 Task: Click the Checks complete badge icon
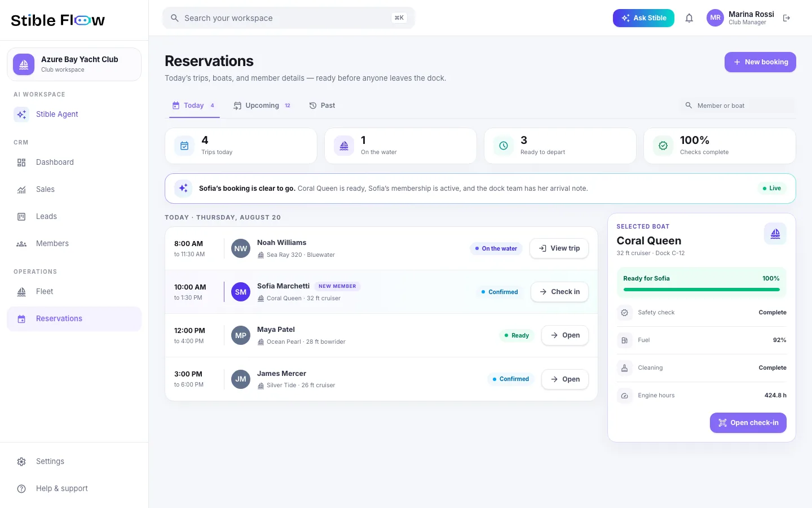(663, 146)
